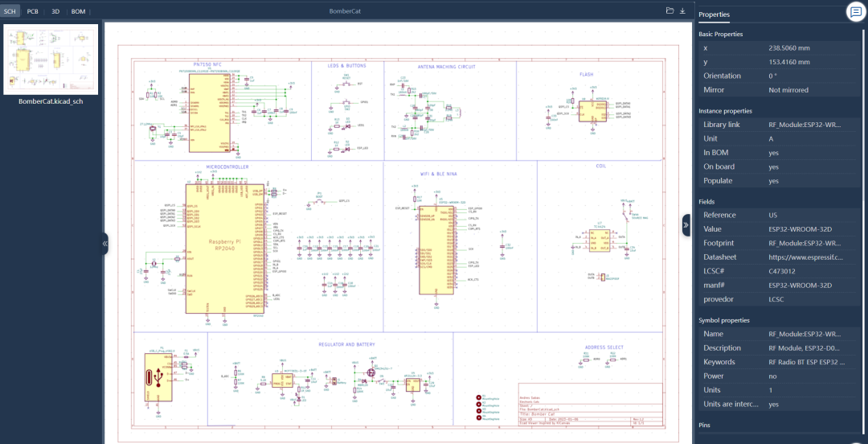
Task: Click the LCSC# C473012 field value
Action: point(784,272)
